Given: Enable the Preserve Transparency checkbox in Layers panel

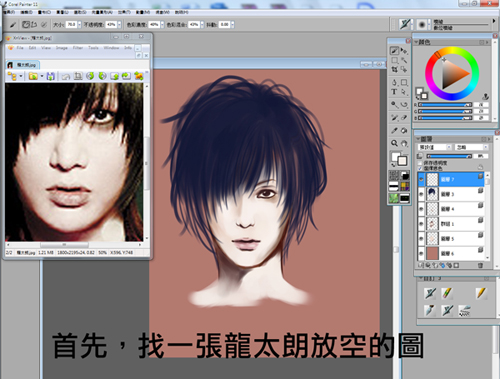Looking at the screenshot, I should point(420,163).
